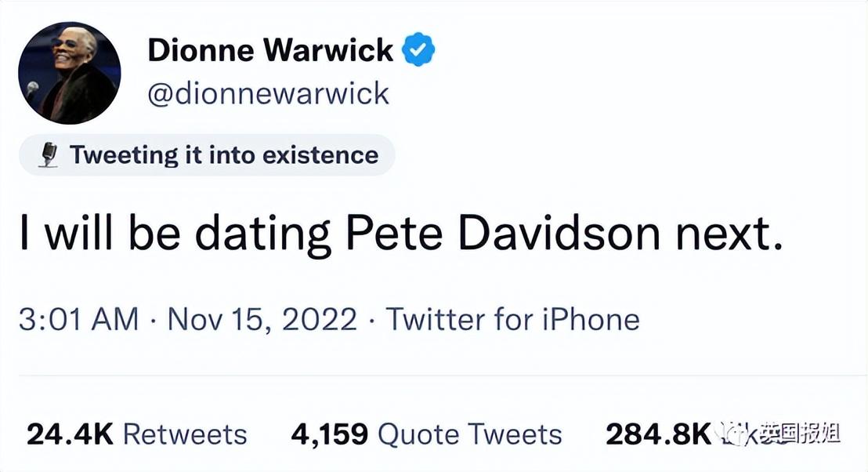Click the microphone icon in status pill
This screenshot has height=472, width=868.
point(49,154)
